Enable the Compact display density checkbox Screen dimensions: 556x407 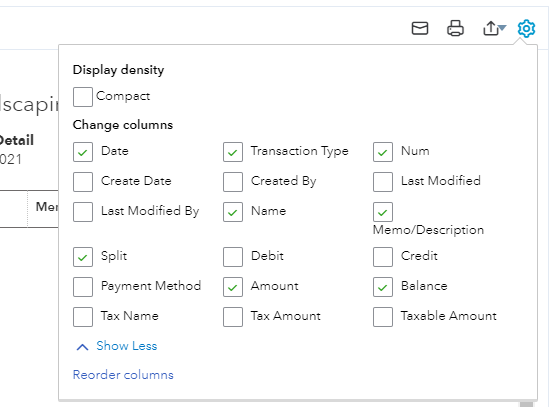[83, 97]
